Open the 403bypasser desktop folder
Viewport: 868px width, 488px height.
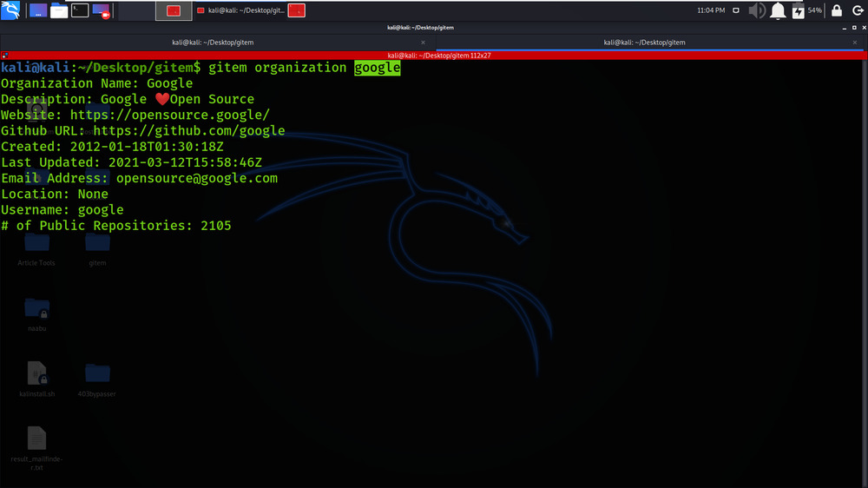pyautogui.click(x=97, y=380)
